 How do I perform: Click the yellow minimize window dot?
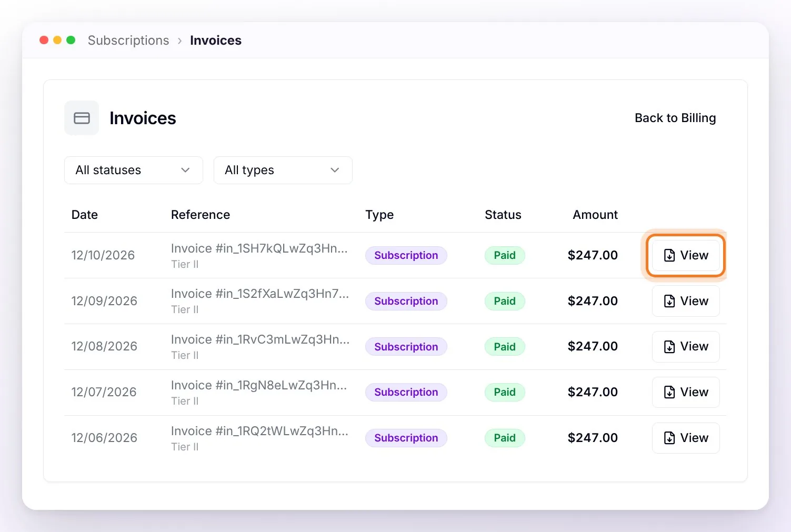point(57,40)
